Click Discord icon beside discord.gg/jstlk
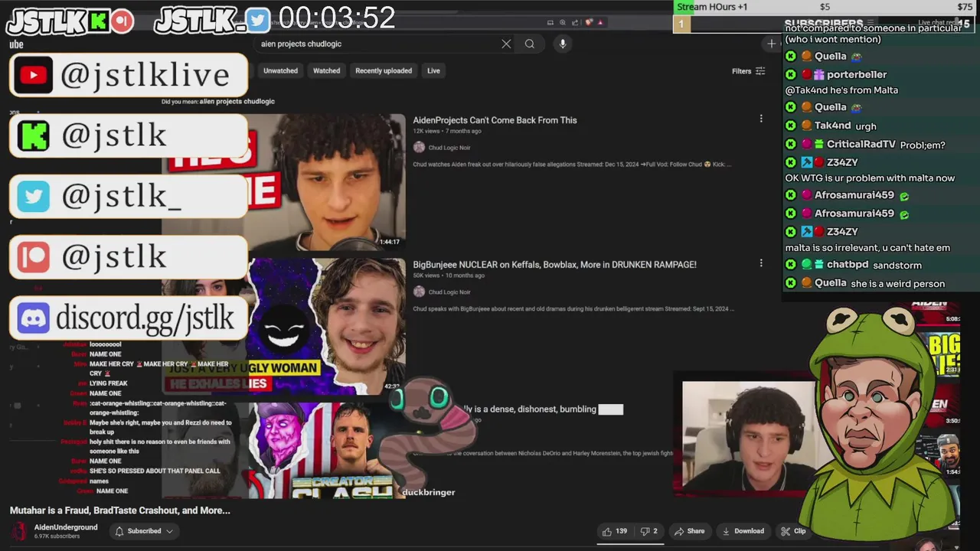 (33, 318)
